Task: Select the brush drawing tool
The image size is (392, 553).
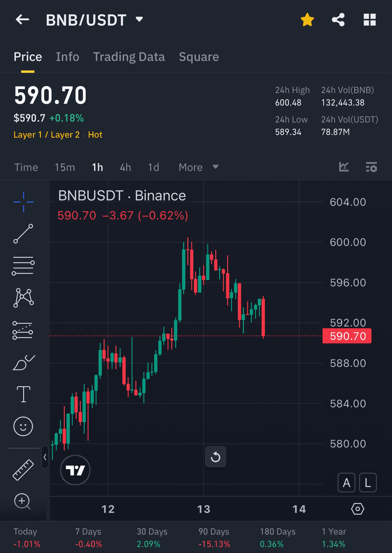Action: (x=24, y=363)
